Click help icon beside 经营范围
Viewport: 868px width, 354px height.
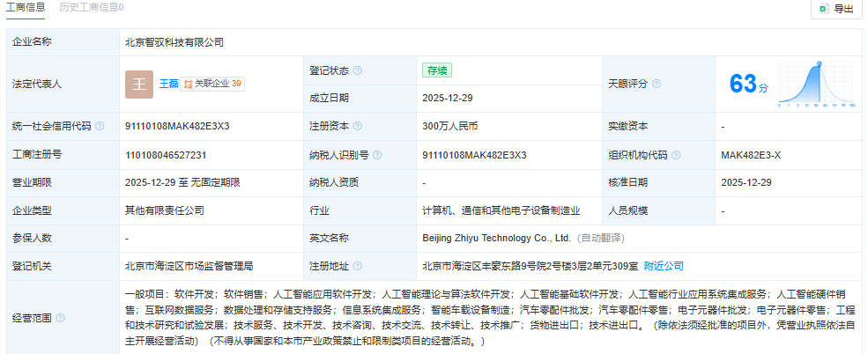pos(61,318)
